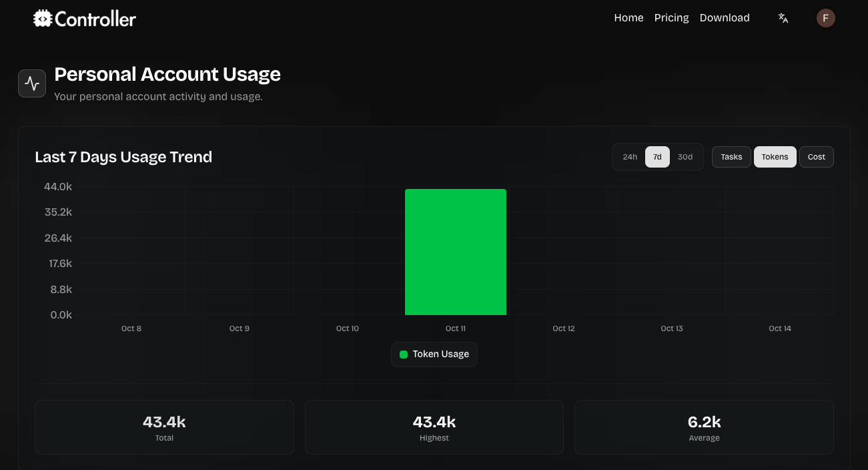This screenshot has height=470, width=868.
Task: Click the Average 6.2k stat card
Action: click(x=704, y=427)
